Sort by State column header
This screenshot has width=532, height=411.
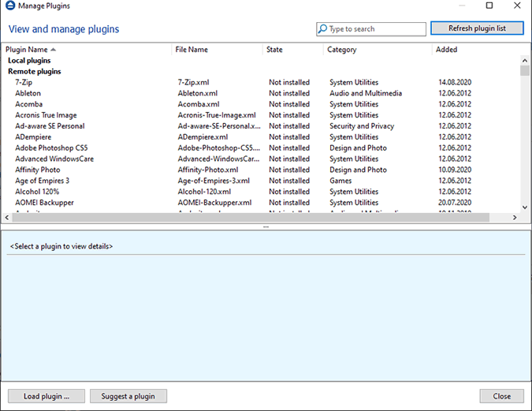point(293,50)
